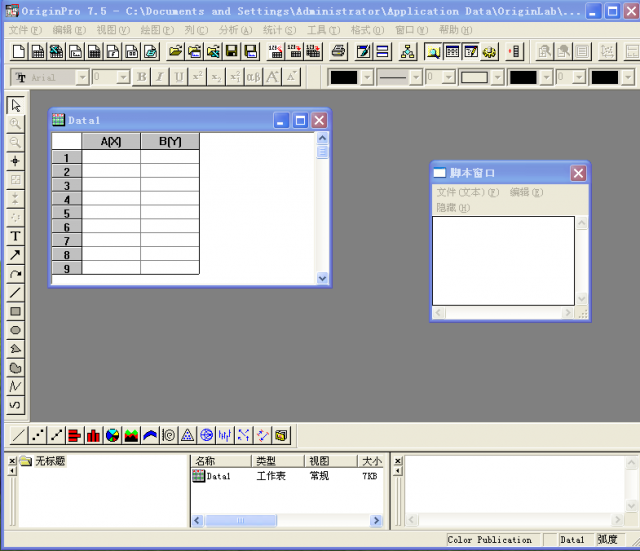The image size is (640, 551).
Task: Open the first black color swatch dropdown
Action: click(x=367, y=77)
